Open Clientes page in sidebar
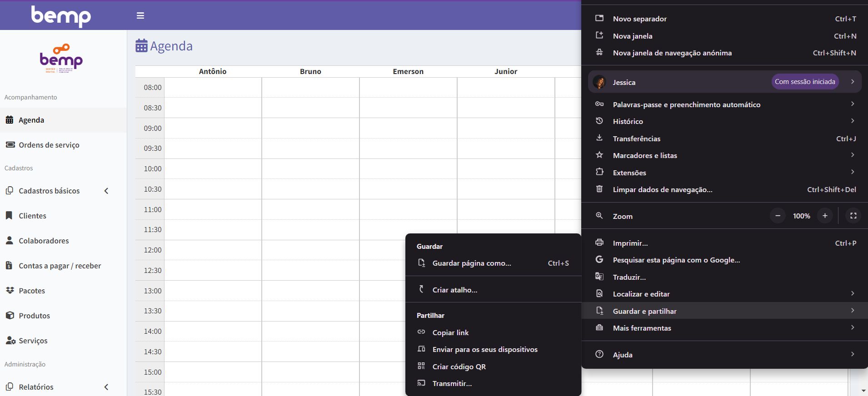The height and width of the screenshot is (396, 868). point(63,216)
